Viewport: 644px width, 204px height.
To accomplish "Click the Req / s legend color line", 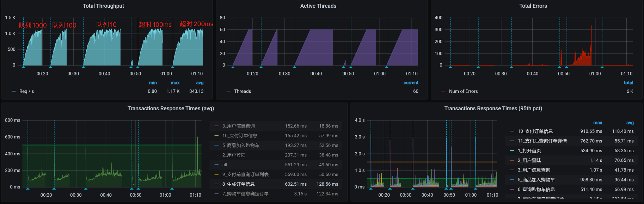I will tap(14, 91).
